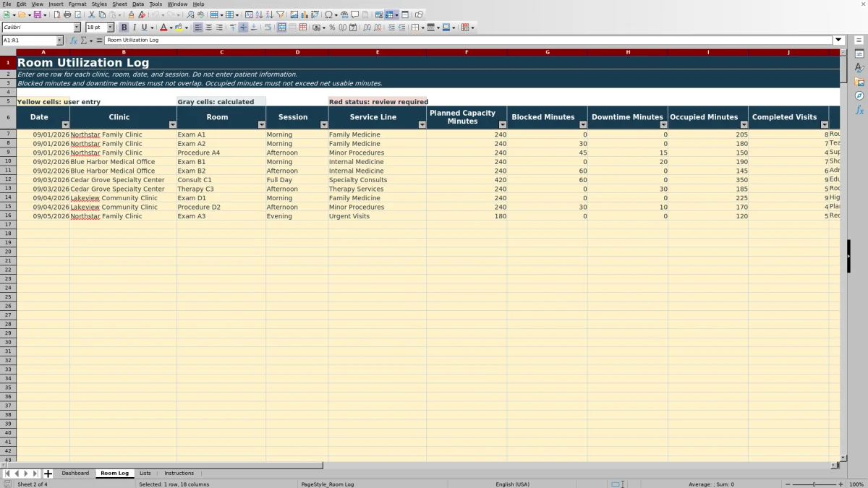868x488 pixels.
Task: Click the Background highlighting color button
Action: [x=178, y=27]
